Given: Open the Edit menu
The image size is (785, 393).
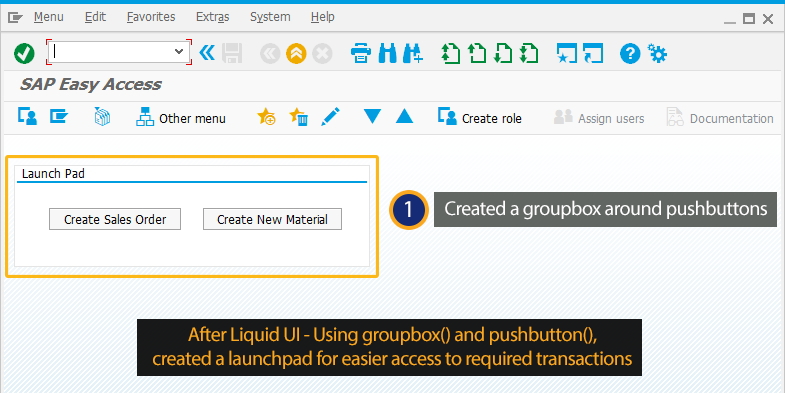Looking at the screenshot, I should click(95, 17).
